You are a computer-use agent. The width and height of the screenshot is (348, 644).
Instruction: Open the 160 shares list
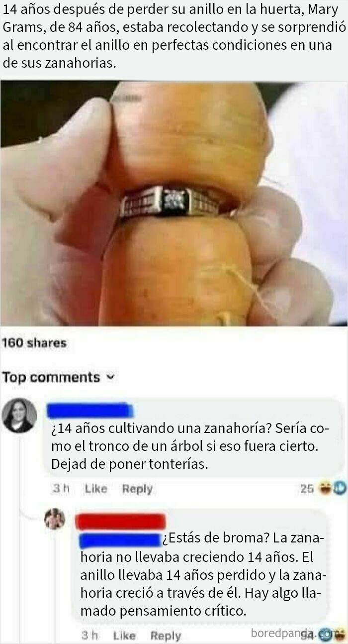pyautogui.click(x=34, y=343)
